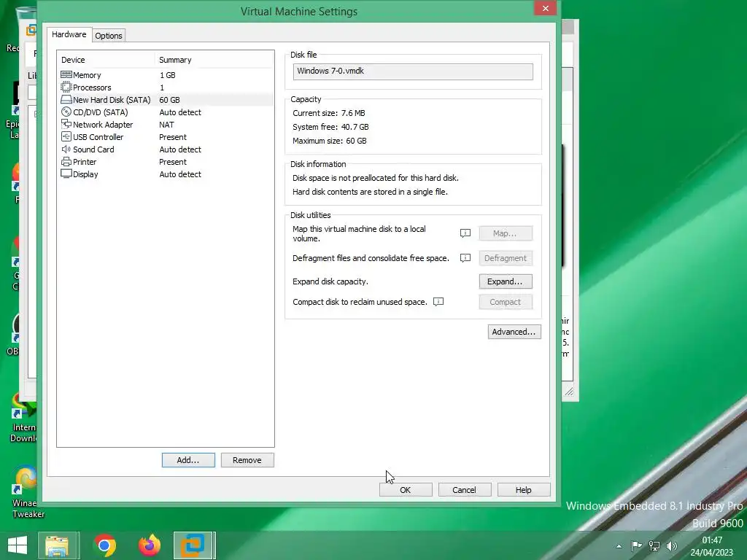This screenshot has height=560, width=747.
Task: Show info tooltip for Map disk utility
Action: (x=465, y=233)
